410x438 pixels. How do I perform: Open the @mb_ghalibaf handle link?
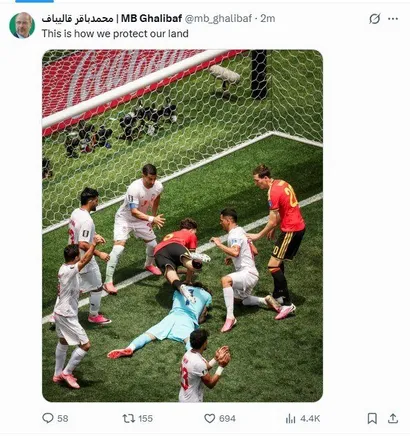coord(218,18)
